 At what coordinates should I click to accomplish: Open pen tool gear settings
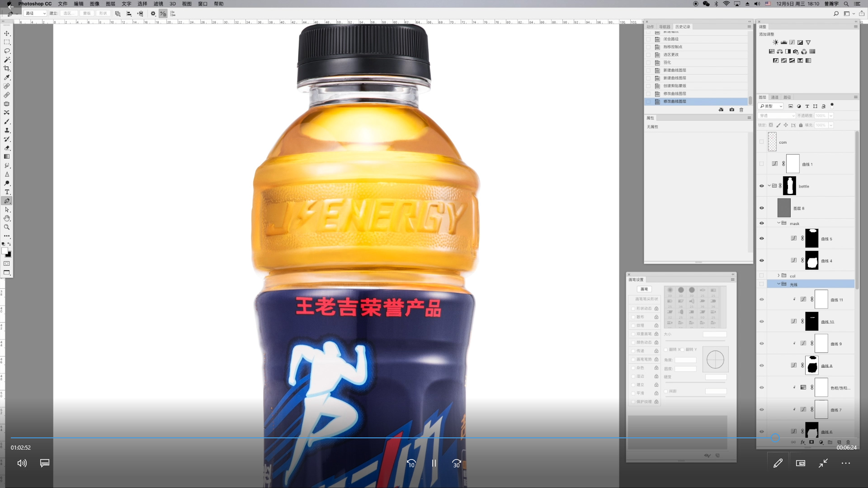click(x=153, y=14)
